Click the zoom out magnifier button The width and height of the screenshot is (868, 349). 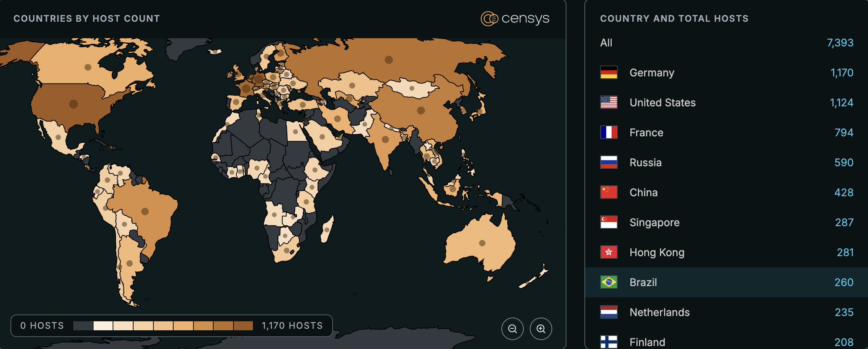tap(512, 329)
